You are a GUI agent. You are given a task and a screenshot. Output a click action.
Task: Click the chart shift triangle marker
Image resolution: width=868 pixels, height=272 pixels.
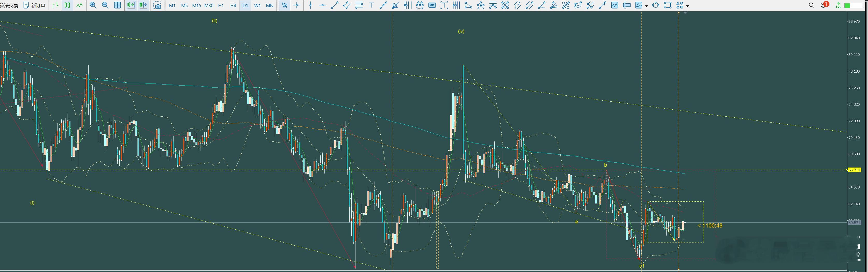685,13
